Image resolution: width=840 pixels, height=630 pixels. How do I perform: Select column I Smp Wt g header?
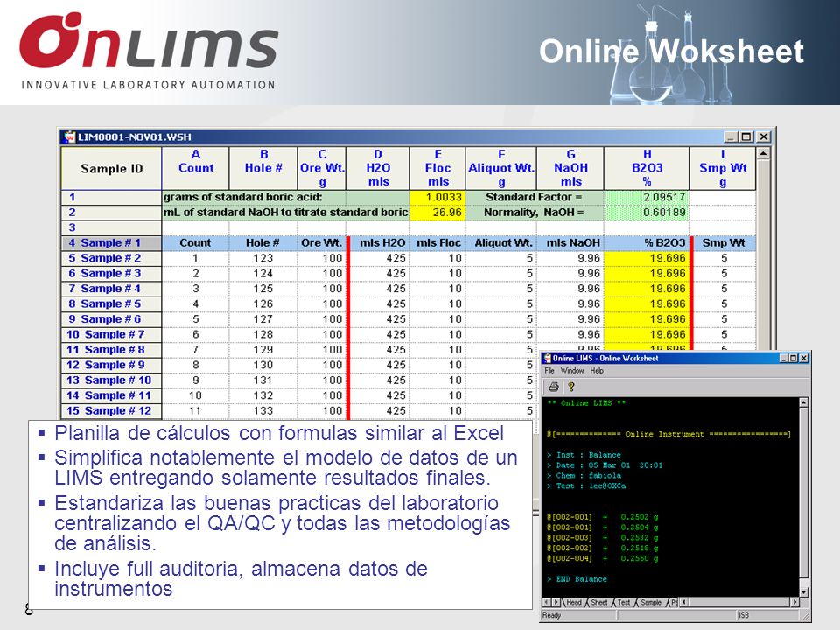tap(723, 168)
